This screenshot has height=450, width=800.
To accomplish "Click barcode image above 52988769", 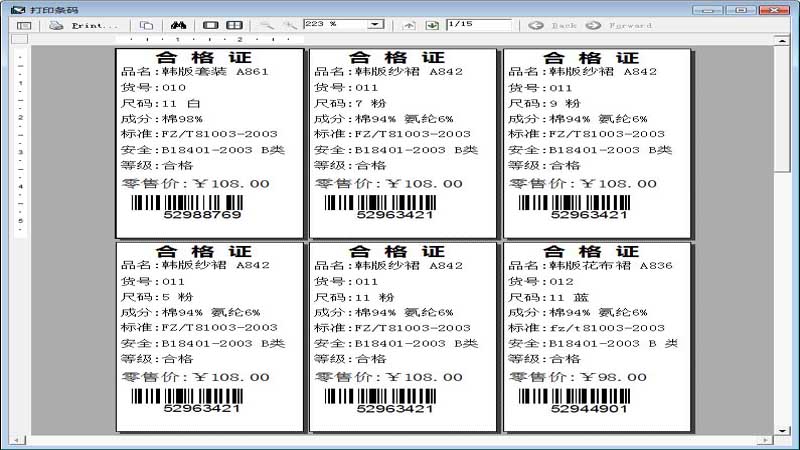I will 187,203.
